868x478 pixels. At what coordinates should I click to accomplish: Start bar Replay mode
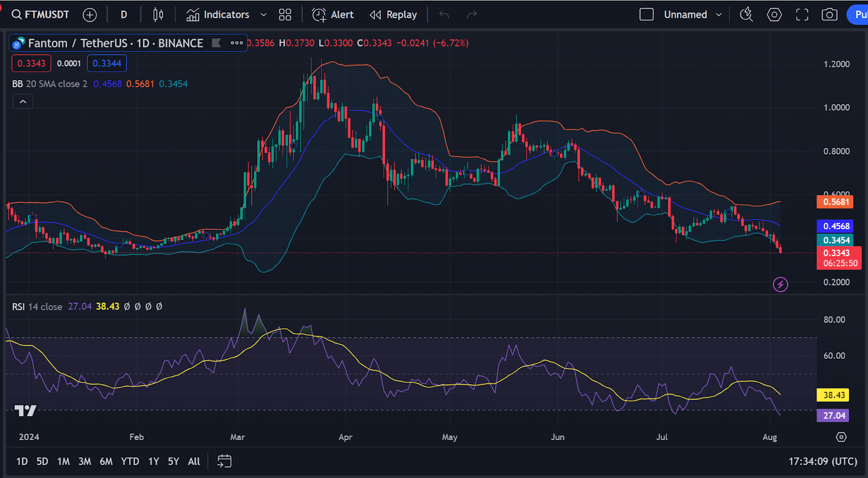coord(393,15)
